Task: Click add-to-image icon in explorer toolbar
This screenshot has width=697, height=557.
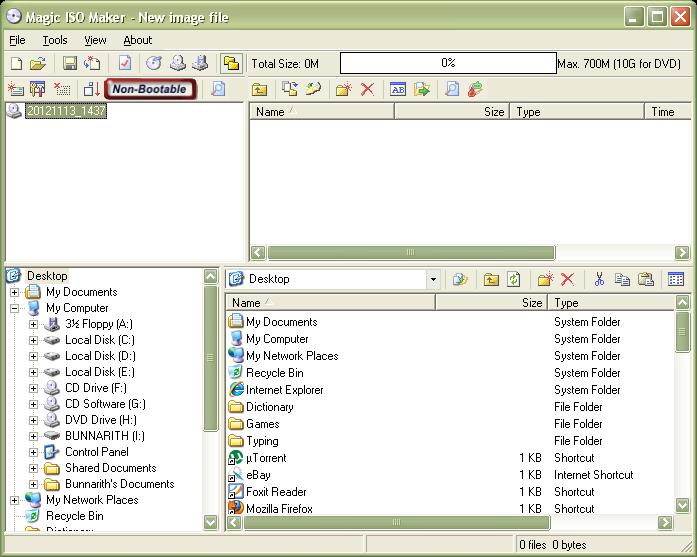Action: click(x=460, y=279)
